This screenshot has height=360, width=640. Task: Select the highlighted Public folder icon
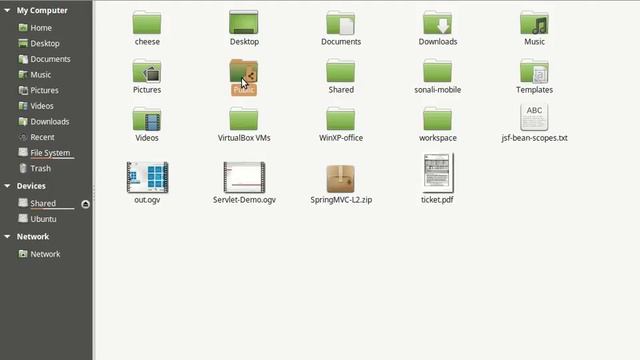coord(244,71)
